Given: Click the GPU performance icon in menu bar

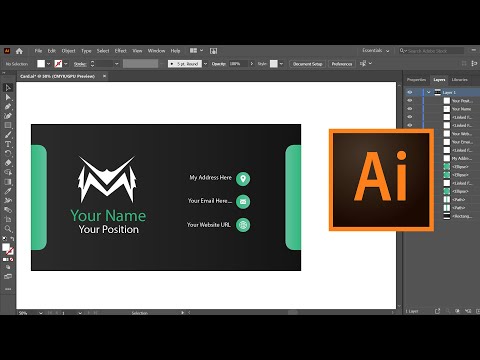Looking at the screenshot, I should pos(213,51).
